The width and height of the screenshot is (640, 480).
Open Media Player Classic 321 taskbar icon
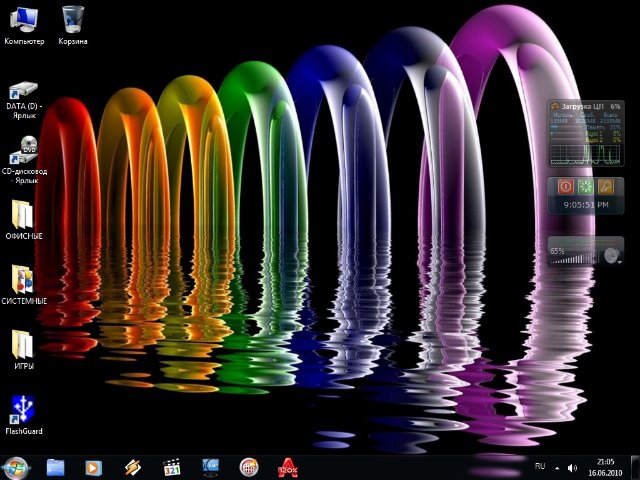click(x=171, y=467)
